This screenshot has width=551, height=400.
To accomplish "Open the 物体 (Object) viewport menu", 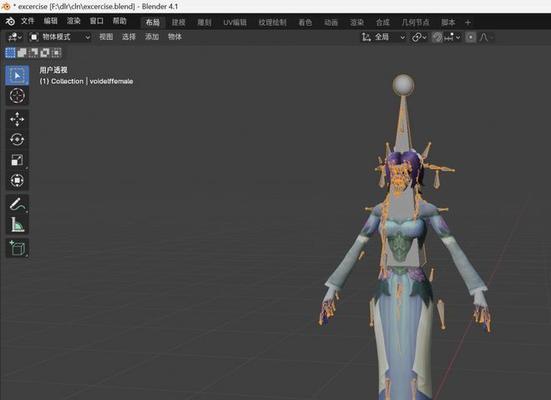I will coord(175,37).
